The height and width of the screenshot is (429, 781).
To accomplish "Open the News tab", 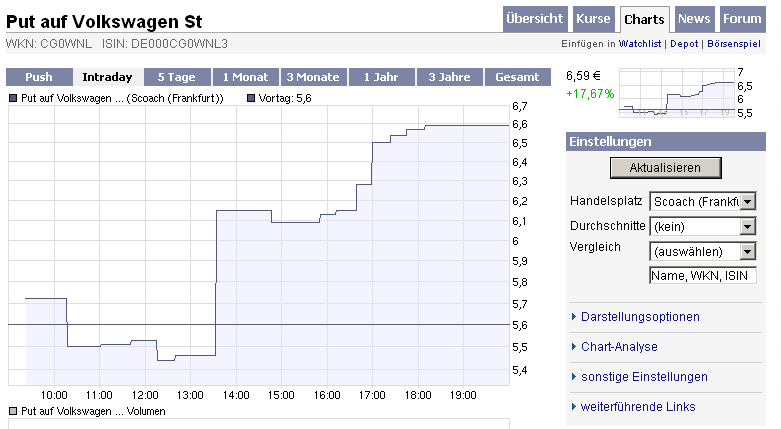I will pos(694,19).
